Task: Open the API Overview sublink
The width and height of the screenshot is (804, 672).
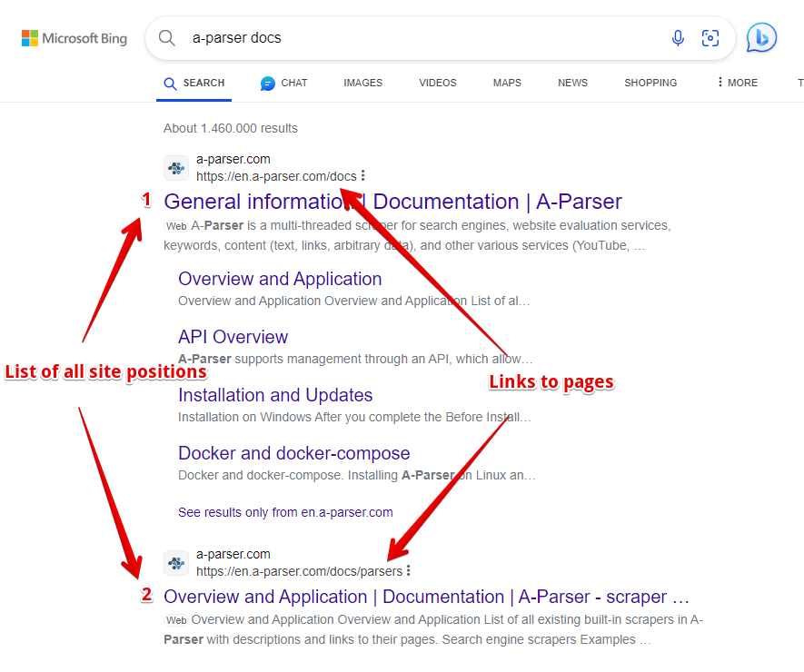Action: (x=233, y=337)
